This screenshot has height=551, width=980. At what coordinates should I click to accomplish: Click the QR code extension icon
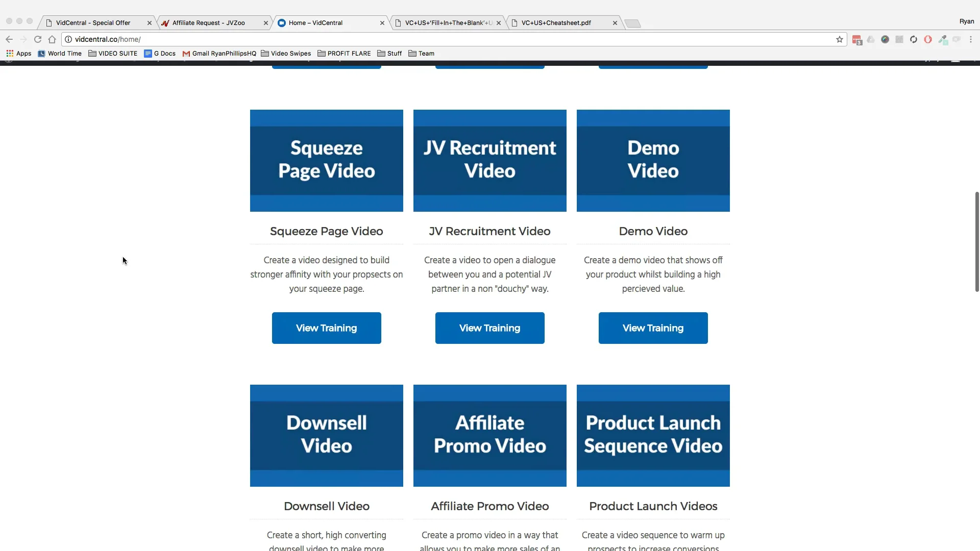[899, 39]
